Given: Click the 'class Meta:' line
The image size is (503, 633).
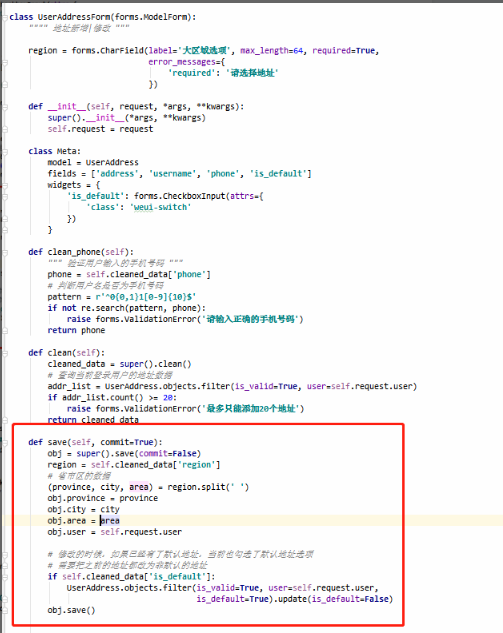Looking at the screenshot, I should (54, 151).
